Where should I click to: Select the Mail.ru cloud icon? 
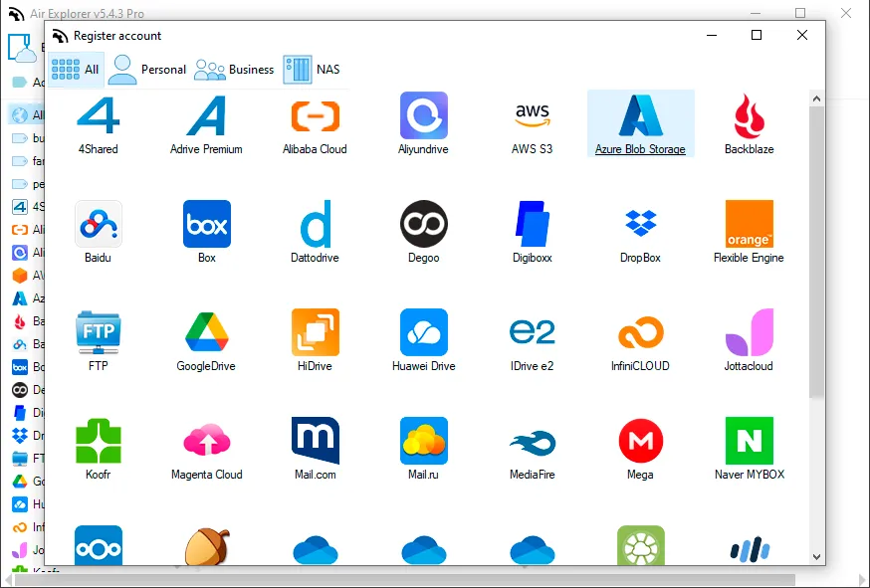423,441
